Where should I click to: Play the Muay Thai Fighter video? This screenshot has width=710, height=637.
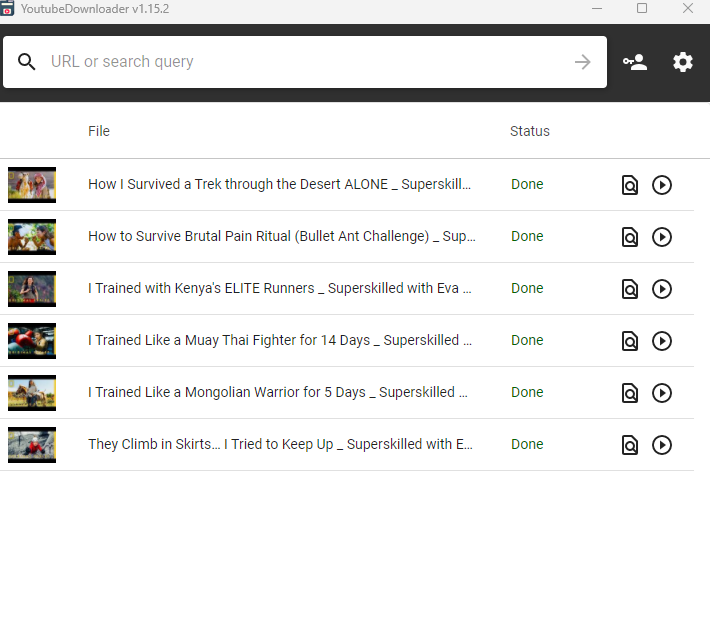tap(662, 341)
